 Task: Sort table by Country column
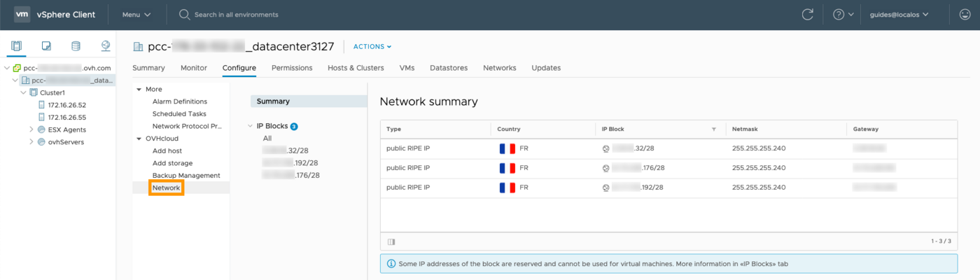point(508,129)
